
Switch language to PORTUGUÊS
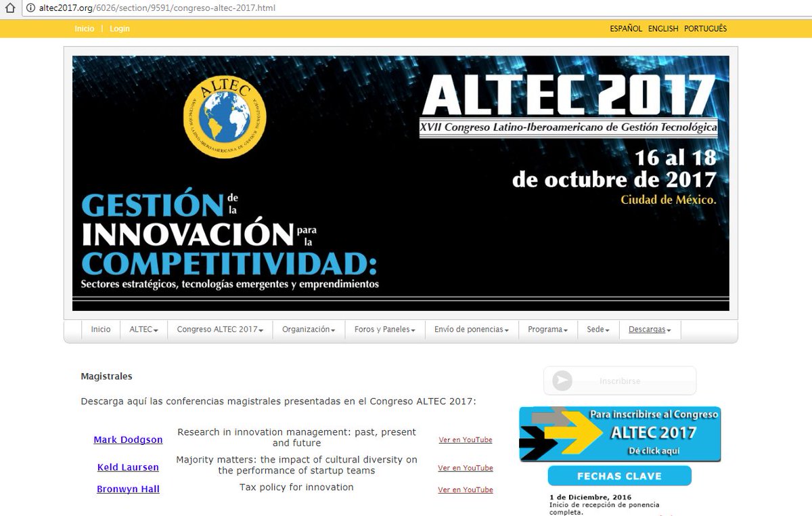pos(705,28)
